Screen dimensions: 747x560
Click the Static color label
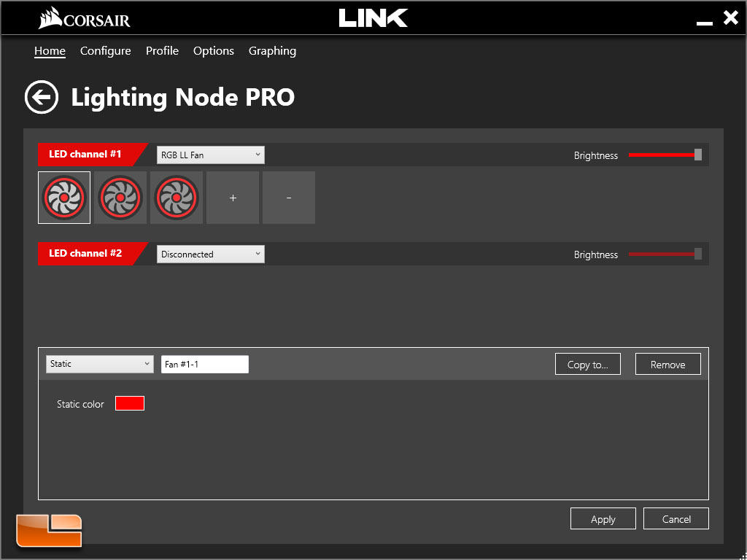(x=80, y=404)
